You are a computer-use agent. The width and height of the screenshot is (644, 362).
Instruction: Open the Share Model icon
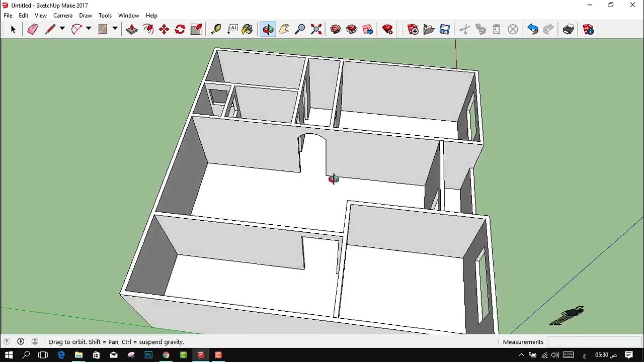[x=352, y=30]
